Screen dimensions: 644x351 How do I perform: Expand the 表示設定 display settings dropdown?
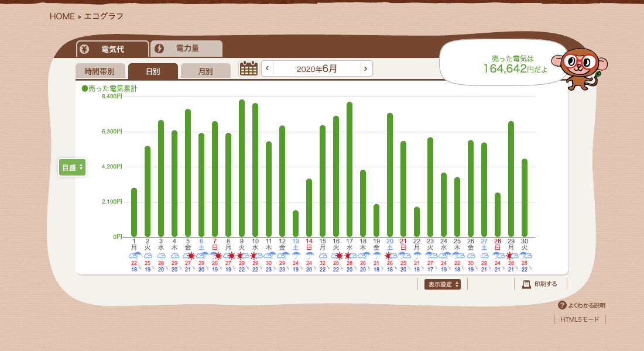pyautogui.click(x=442, y=284)
